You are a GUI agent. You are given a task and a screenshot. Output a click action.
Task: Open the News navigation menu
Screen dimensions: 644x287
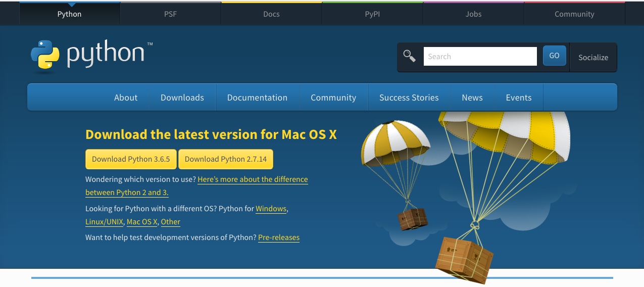pyautogui.click(x=472, y=98)
